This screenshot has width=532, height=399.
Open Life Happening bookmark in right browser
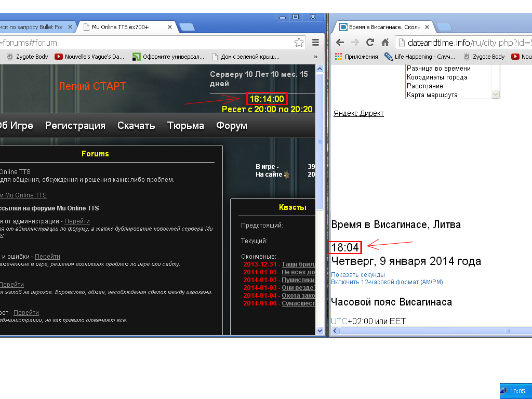click(x=420, y=57)
